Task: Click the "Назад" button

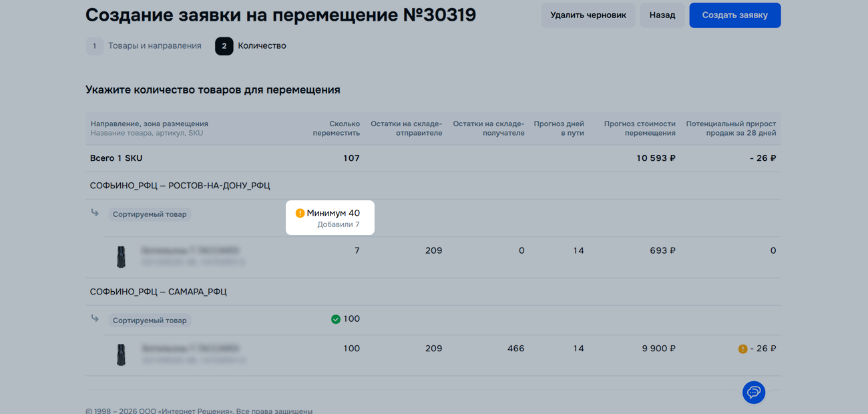Action: pyautogui.click(x=662, y=15)
